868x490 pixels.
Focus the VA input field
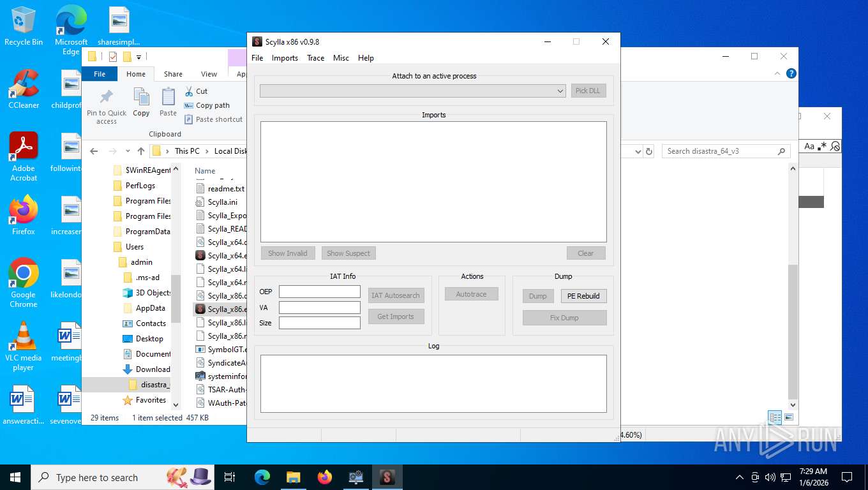click(320, 308)
